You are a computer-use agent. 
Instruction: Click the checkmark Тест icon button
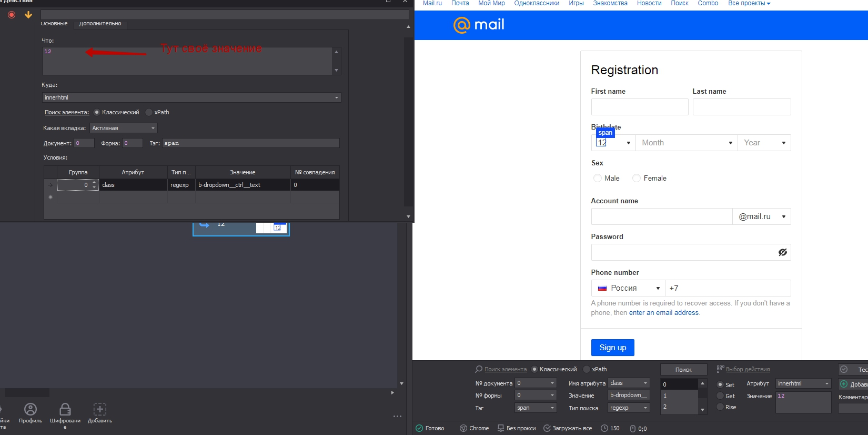844,369
